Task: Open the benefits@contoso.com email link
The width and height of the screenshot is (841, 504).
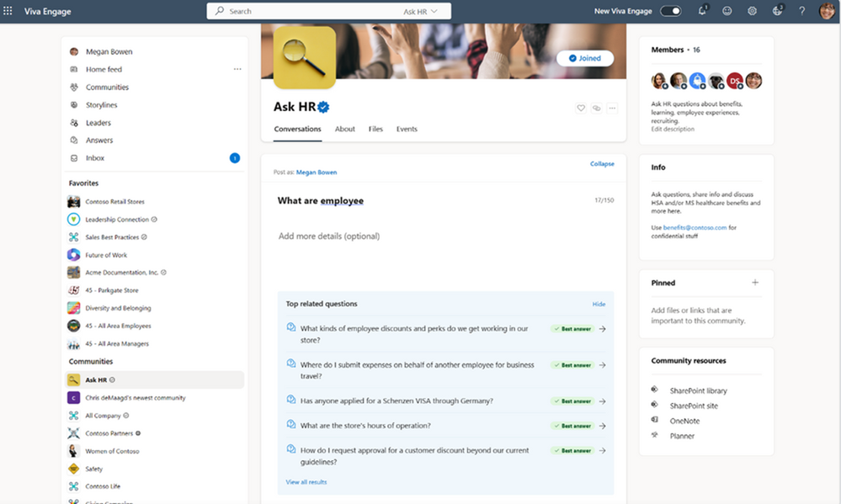Action: click(x=695, y=227)
